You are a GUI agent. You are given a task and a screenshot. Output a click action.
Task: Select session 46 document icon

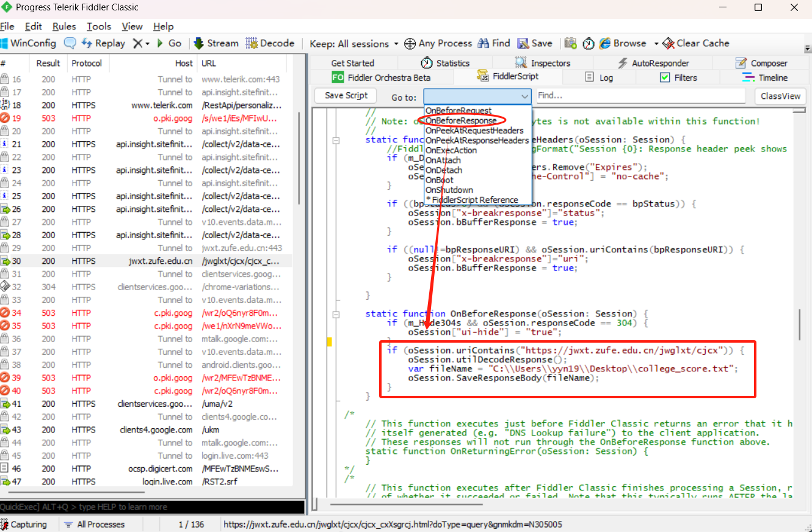(5, 468)
